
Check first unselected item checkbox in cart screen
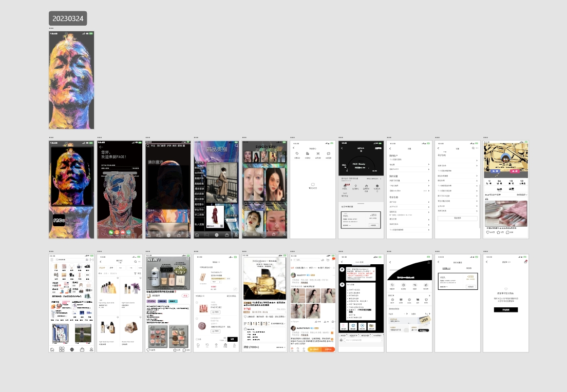(197, 303)
